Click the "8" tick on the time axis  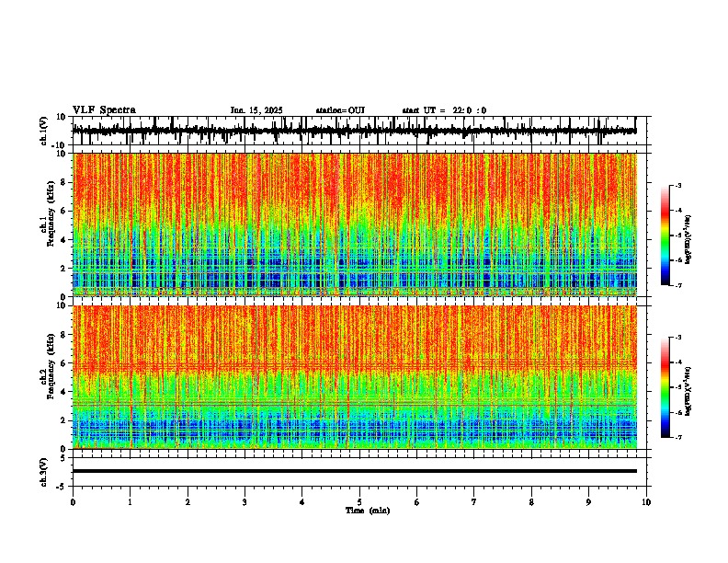tap(531, 502)
